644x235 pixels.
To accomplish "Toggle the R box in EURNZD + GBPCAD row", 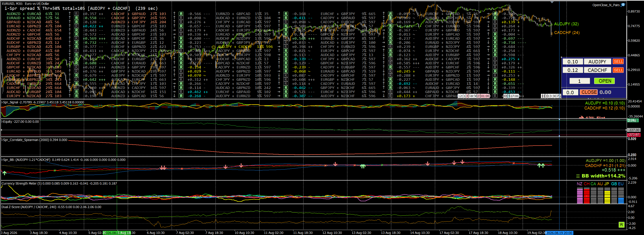I will 286,14.
